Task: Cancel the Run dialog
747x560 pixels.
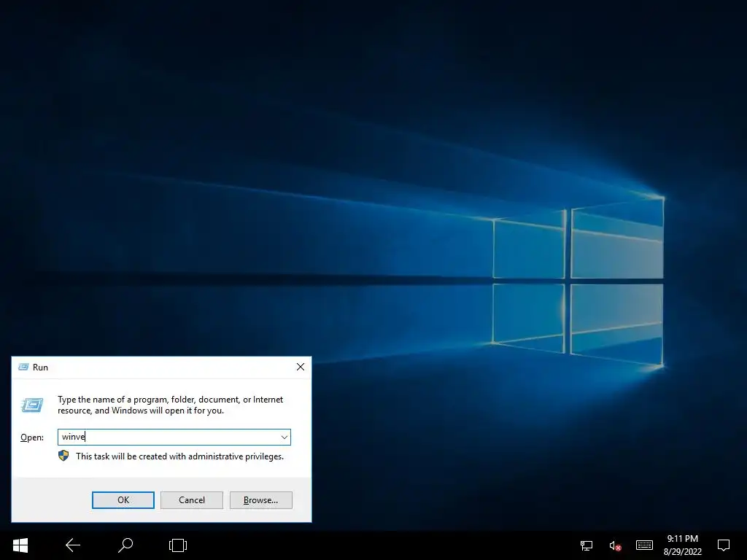Action: tap(192, 500)
